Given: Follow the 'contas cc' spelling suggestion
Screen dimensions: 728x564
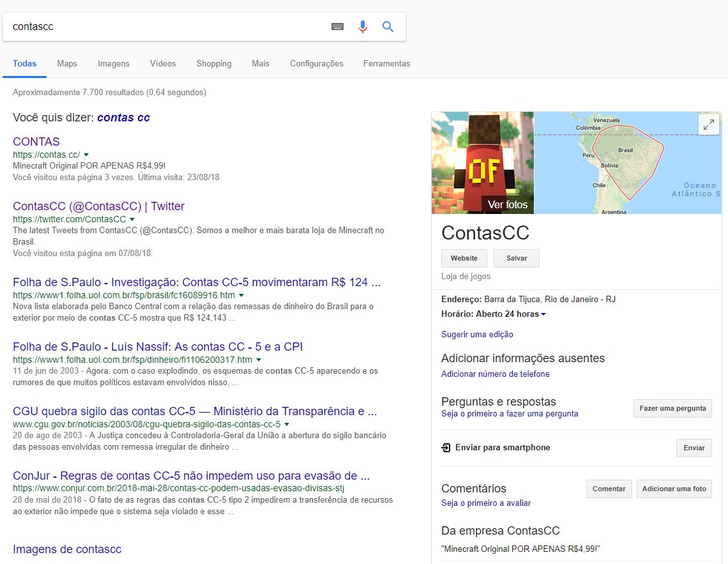Looking at the screenshot, I should tap(123, 118).
